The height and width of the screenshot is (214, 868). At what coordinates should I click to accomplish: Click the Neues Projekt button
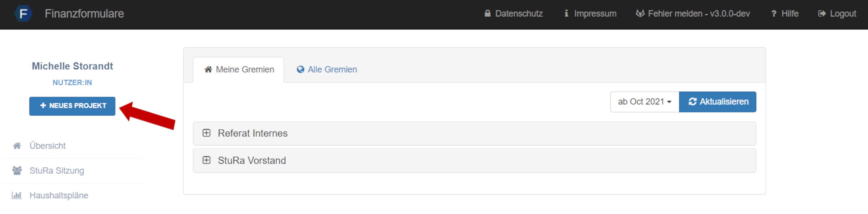[x=72, y=106]
